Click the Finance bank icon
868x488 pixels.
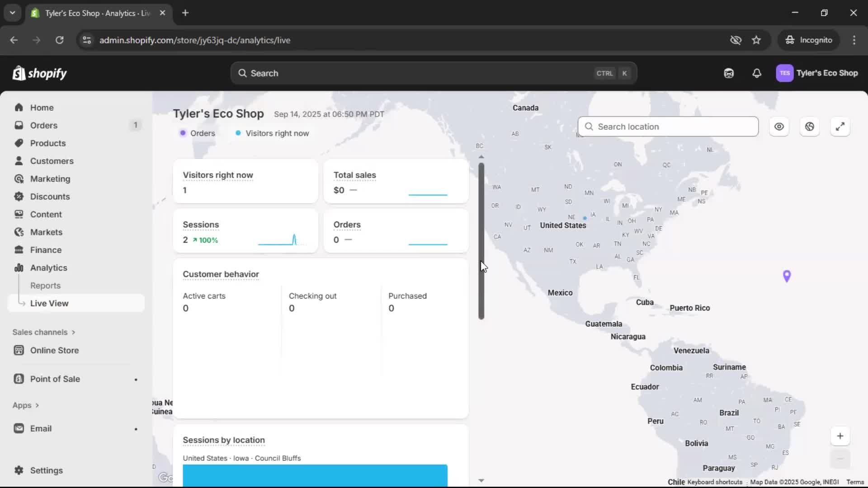pyautogui.click(x=19, y=250)
